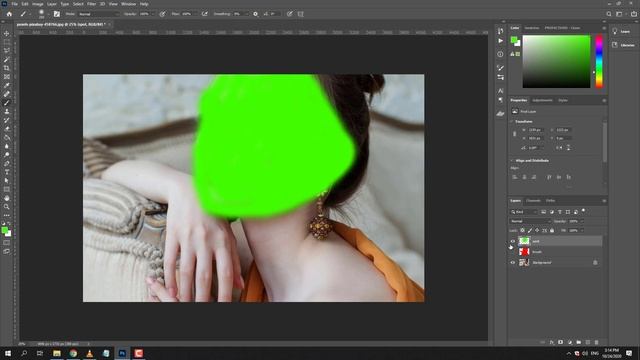This screenshot has width=640, height=360.
Task: Click the delete layer trash icon
Action: 596,342
